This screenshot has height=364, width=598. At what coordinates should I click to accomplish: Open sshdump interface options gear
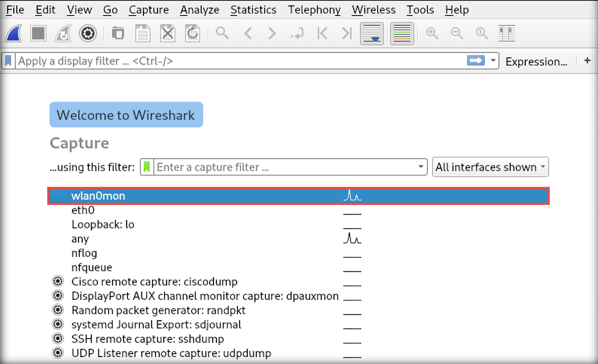click(58, 339)
